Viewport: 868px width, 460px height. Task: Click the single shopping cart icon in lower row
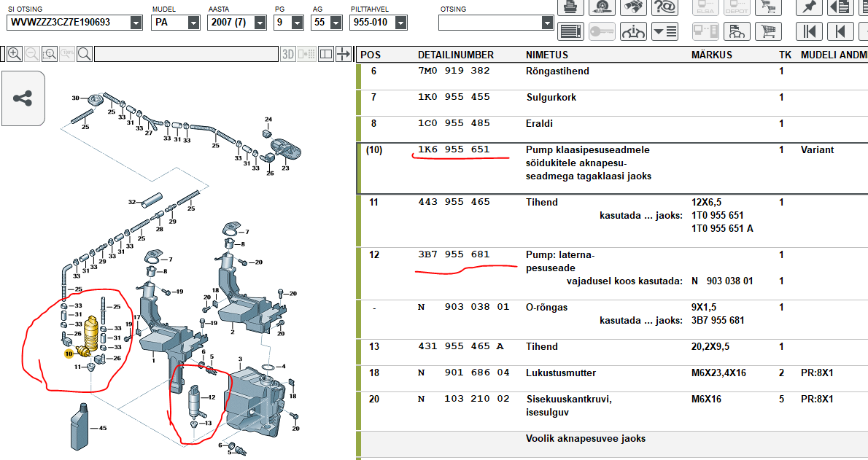pos(767,31)
